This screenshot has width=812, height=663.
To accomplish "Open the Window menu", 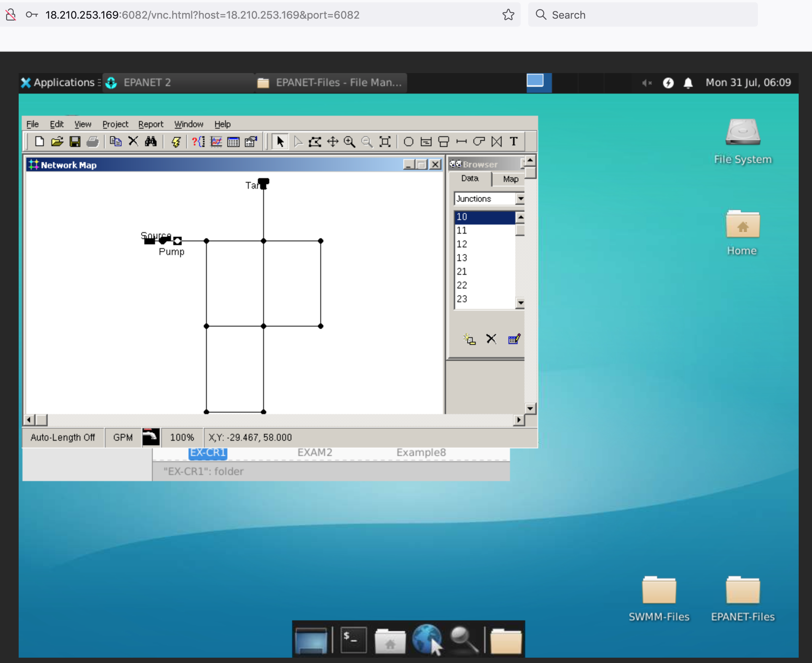I will 189,124.
